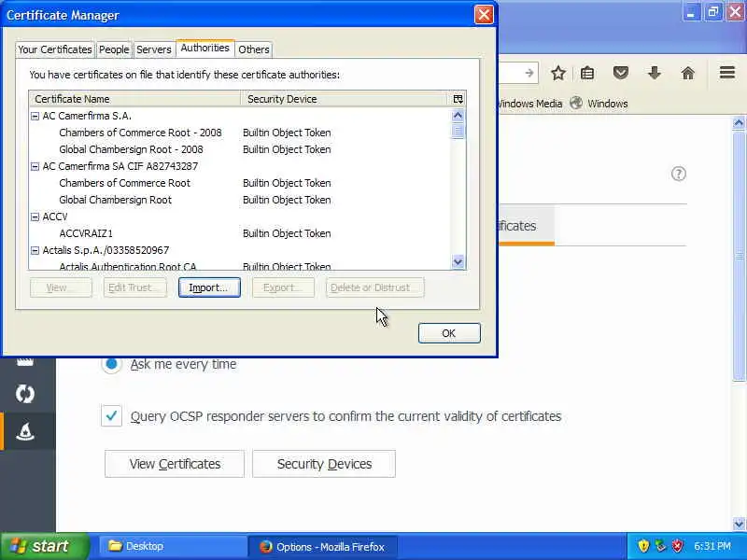Image resolution: width=747 pixels, height=560 pixels.
Task: Sort by the Certificate Name column header
Action: pyautogui.click(x=135, y=99)
